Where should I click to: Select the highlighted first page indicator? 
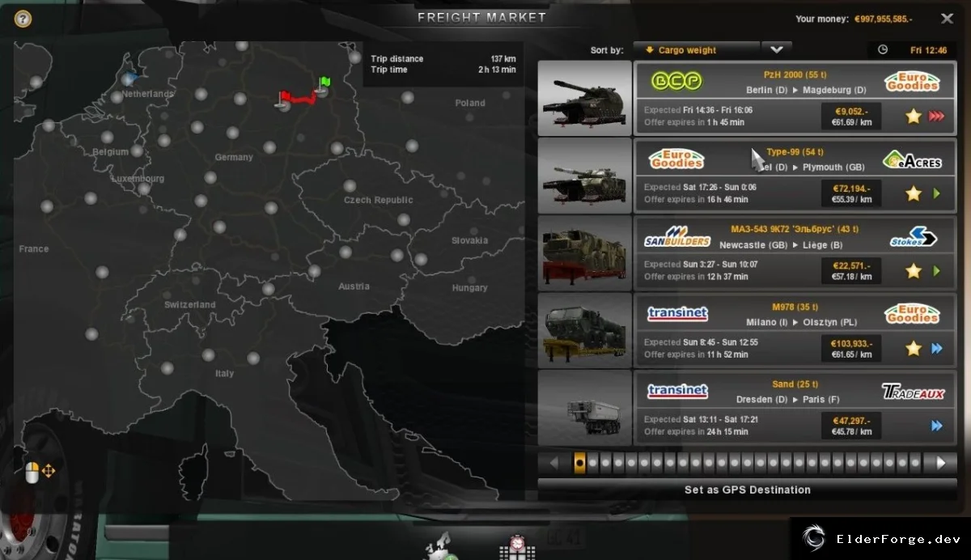tap(579, 463)
